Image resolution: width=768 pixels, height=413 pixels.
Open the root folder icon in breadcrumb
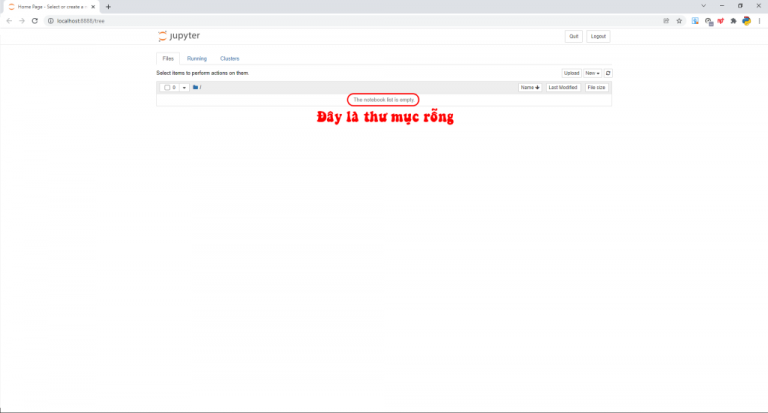[196, 88]
